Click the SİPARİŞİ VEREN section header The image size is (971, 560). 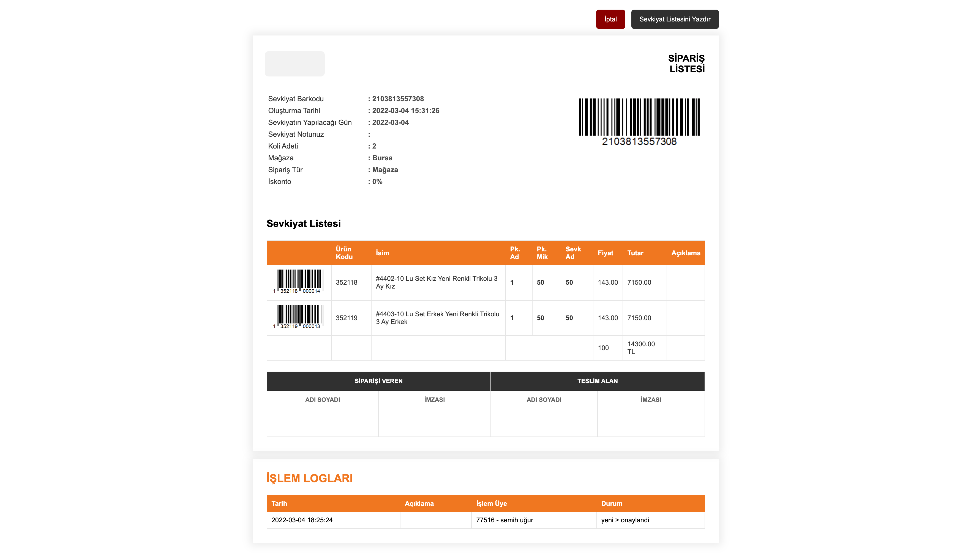point(378,381)
